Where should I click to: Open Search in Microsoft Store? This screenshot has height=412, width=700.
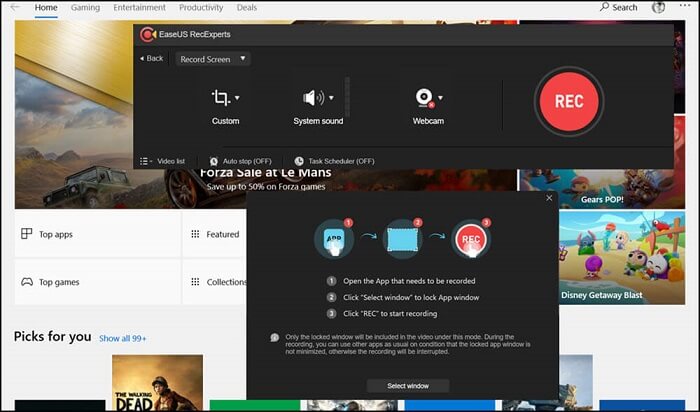pos(618,7)
